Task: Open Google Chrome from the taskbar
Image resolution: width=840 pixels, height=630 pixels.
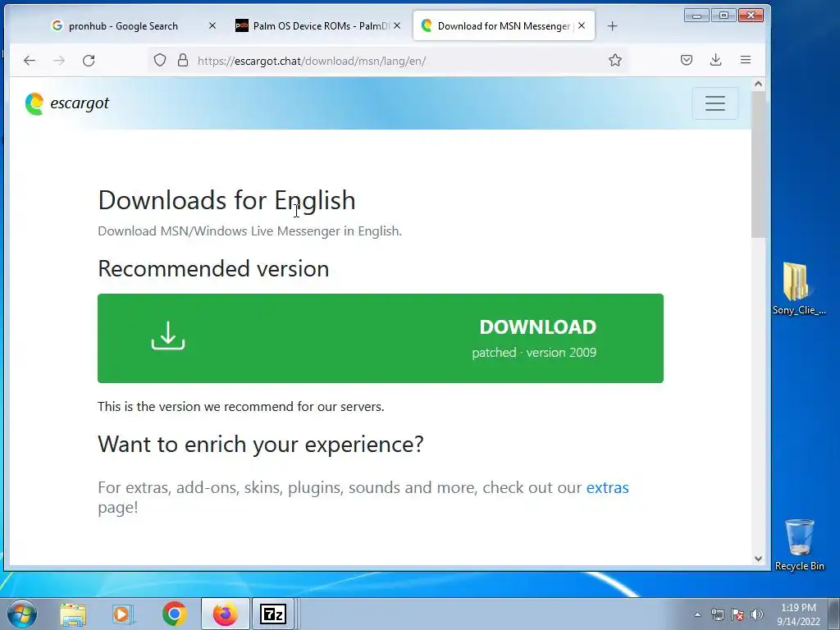Action: tap(174, 614)
